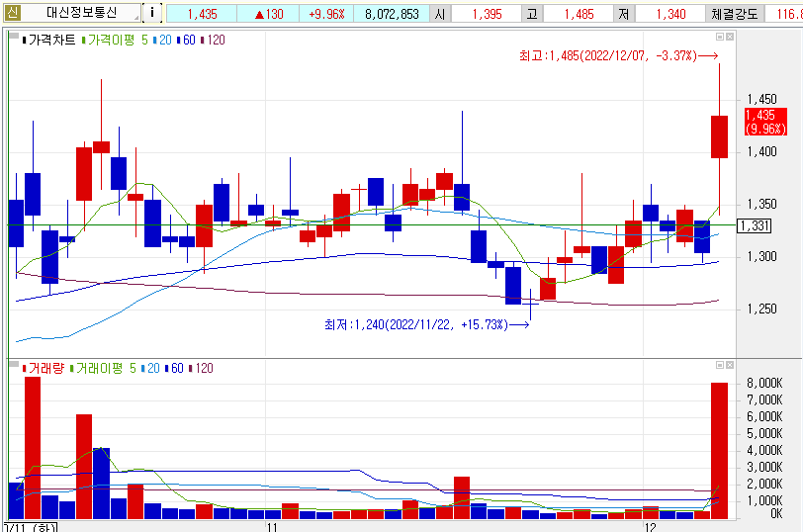Close the price chart panel
This screenshot has width=803, height=532.
tap(730, 37)
